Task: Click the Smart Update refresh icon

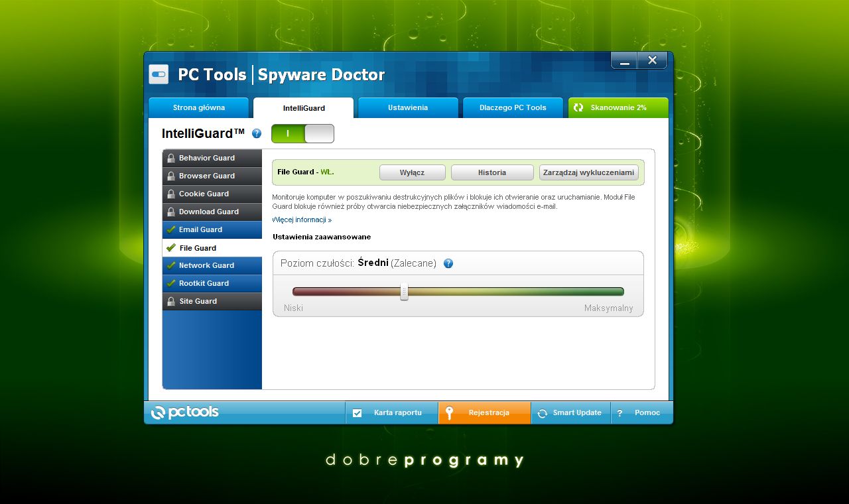Action: [542, 413]
